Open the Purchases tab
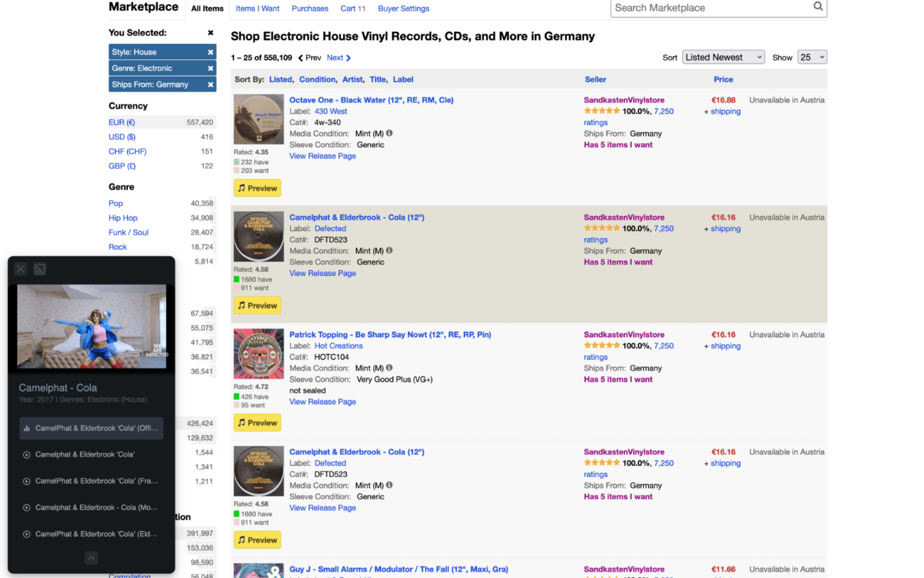The height and width of the screenshot is (578, 924). click(x=310, y=9)
